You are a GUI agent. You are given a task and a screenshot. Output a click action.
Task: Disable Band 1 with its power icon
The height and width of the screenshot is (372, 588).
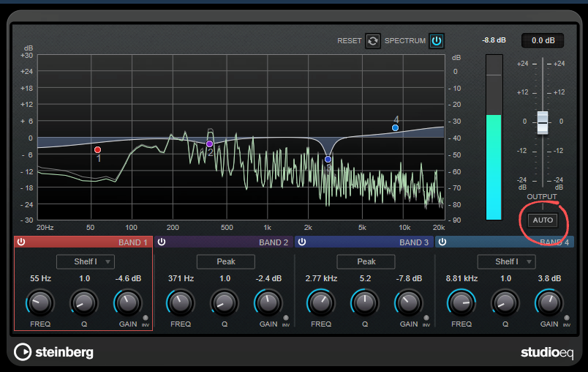21,242
